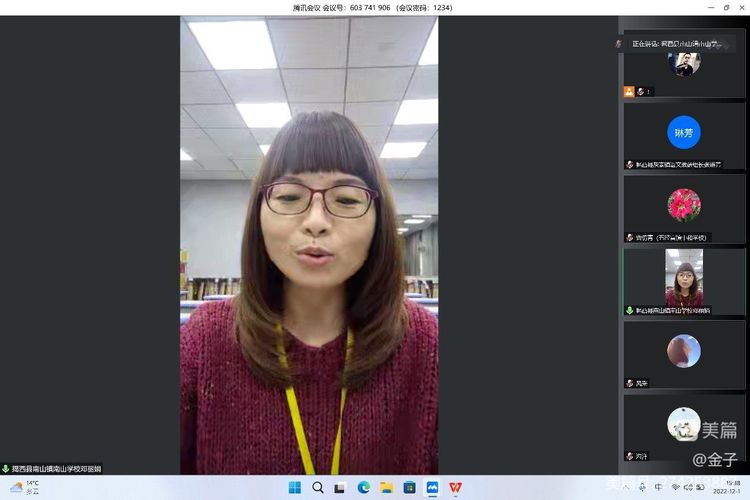The image size is (750, 500).
Task: Open WPS Office from taskbar
Action: [455, 488]
